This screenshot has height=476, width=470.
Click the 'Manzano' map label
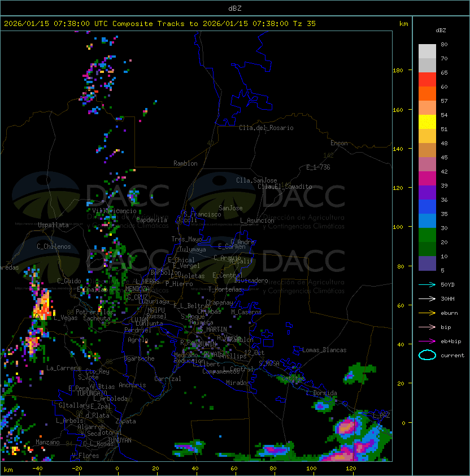click(x=47, y=442)
